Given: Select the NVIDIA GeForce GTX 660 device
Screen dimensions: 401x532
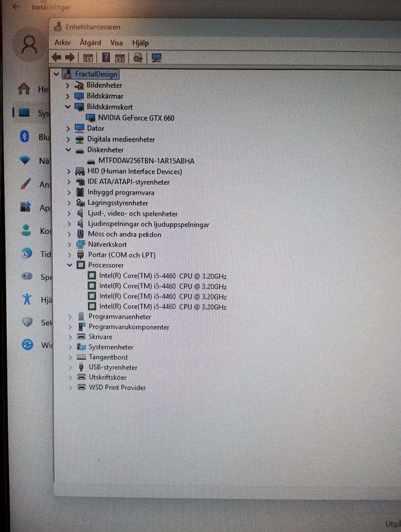Looking at the screenshot, I should coord(136,117).
